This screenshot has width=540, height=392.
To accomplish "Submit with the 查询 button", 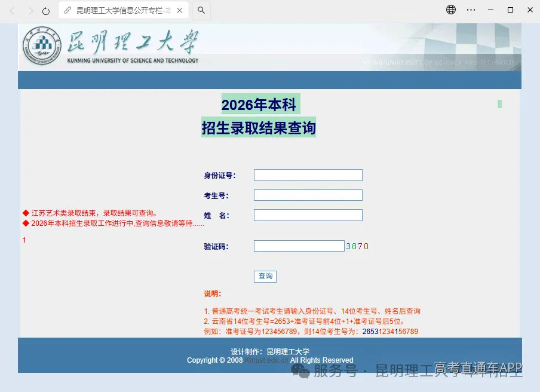I will [x=265, y=276].
